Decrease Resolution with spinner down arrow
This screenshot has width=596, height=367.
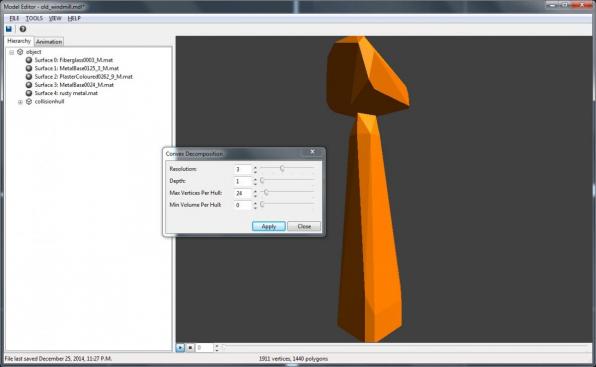tap(255, 171)
